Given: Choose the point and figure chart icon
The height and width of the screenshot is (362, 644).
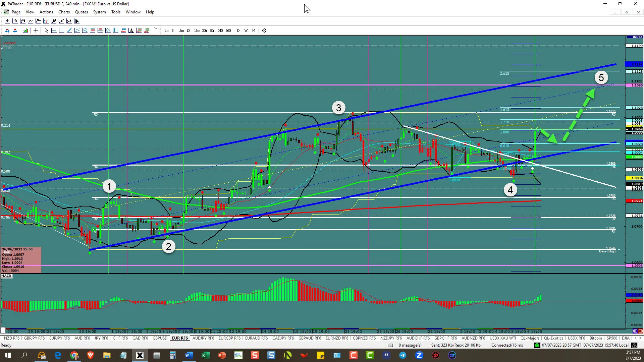Looking at the screenshot, I should click(x=46, y=21).
